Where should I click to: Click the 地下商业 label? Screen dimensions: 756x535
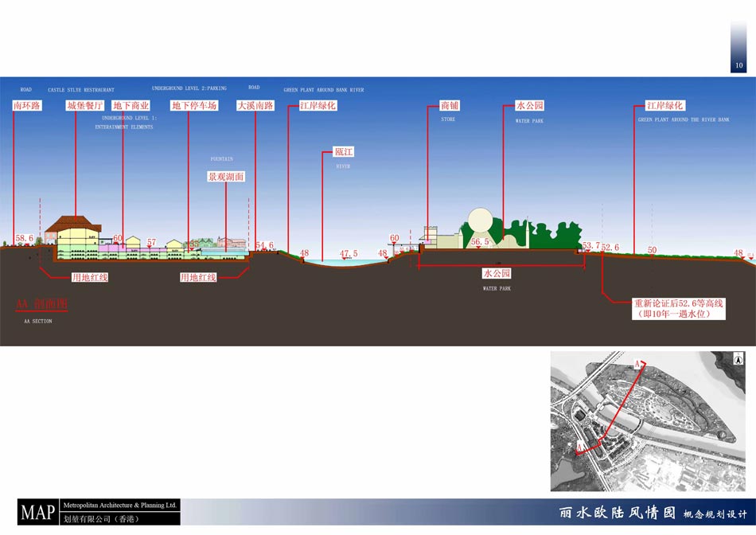(131, 105)
